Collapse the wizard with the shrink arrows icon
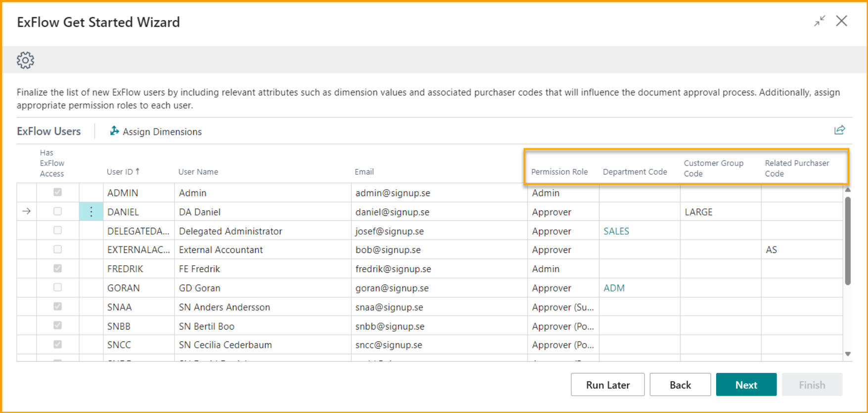The image size is (868, 413). coord(820,21)
